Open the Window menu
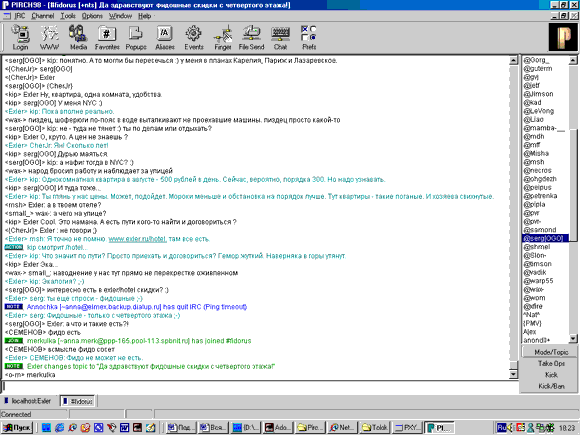Image resolution: width=580 pixels, height=435 pixels. pyautogui.click(x=120, y=16)
